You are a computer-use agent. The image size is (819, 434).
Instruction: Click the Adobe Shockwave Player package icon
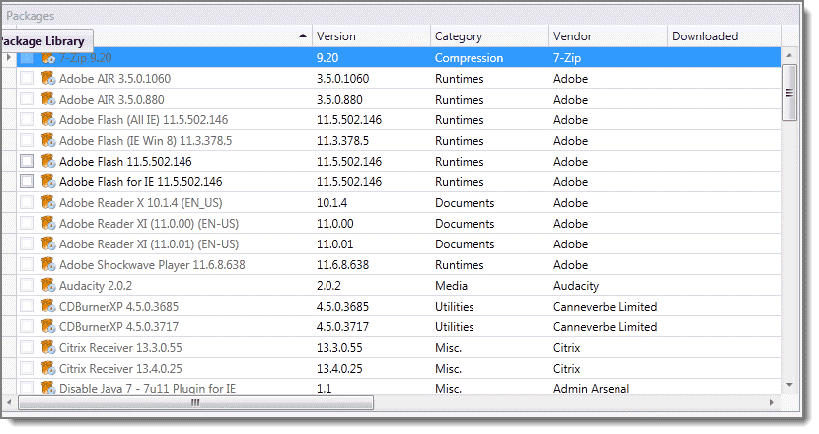(48, 265)
